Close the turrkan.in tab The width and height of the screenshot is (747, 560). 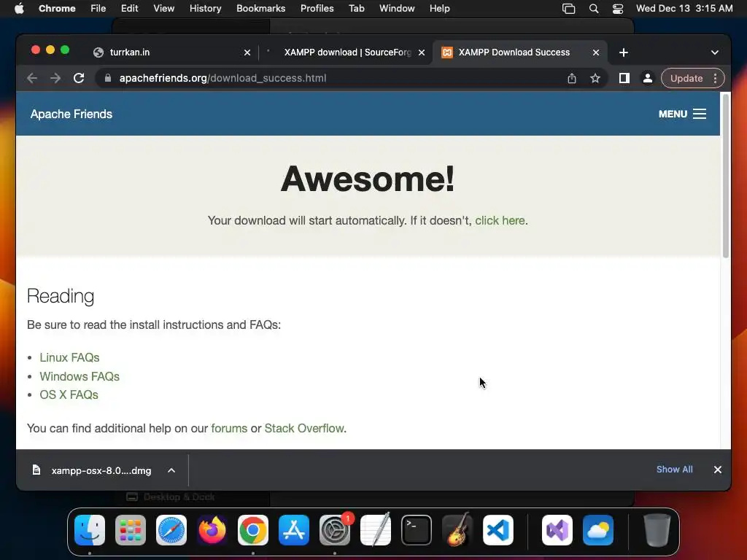click(247, 52)
